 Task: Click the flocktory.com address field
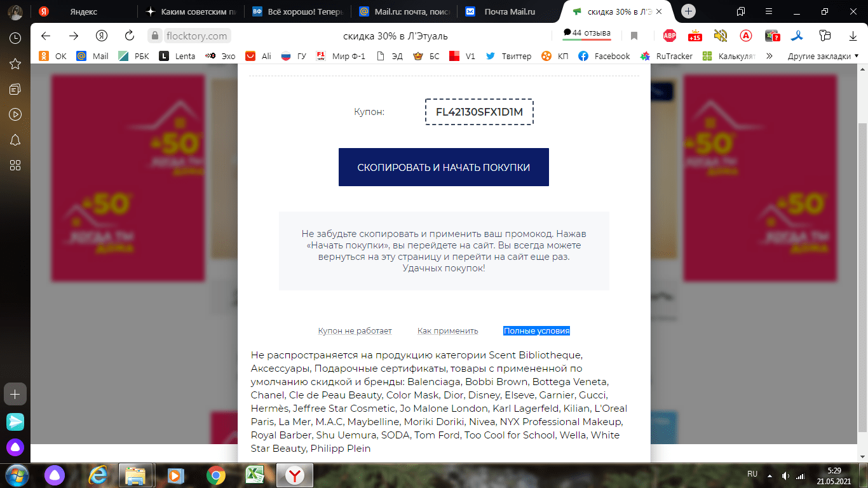pos(196,36)
